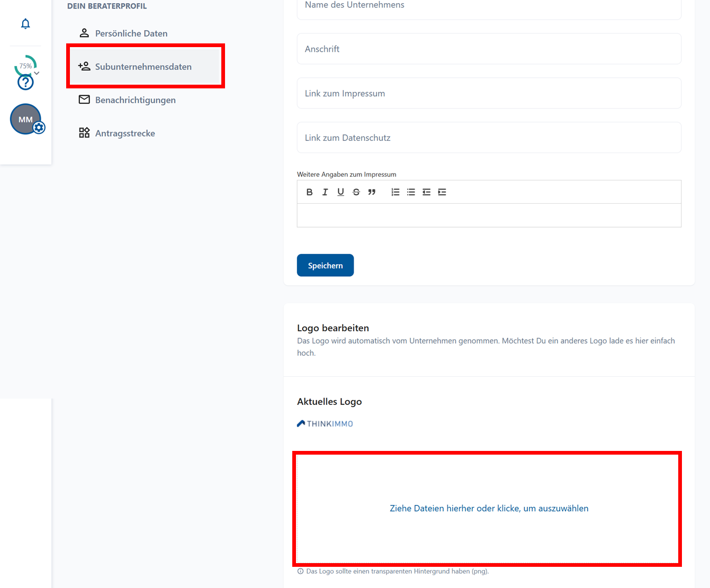
Task: Click the MM profile avatar
Action: 25,119
